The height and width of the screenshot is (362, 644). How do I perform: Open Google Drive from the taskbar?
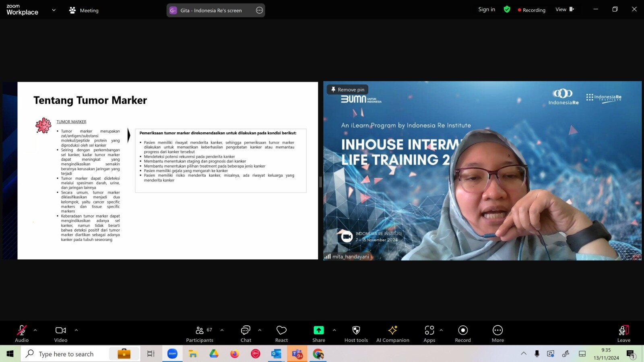[214, 354]
